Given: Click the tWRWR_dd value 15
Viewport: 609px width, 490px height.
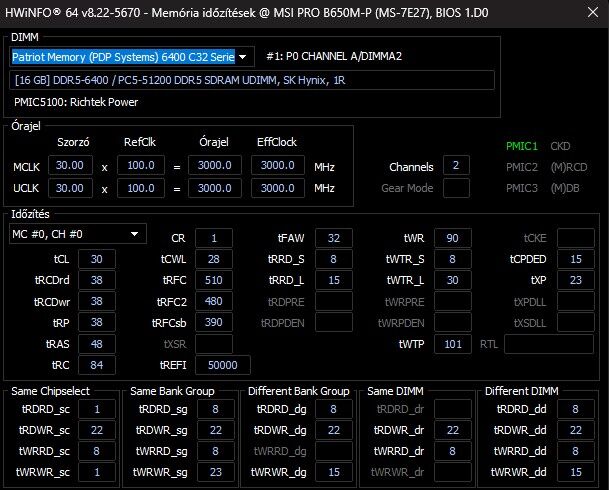Looking at the screenshot, I should pos(576,472).
